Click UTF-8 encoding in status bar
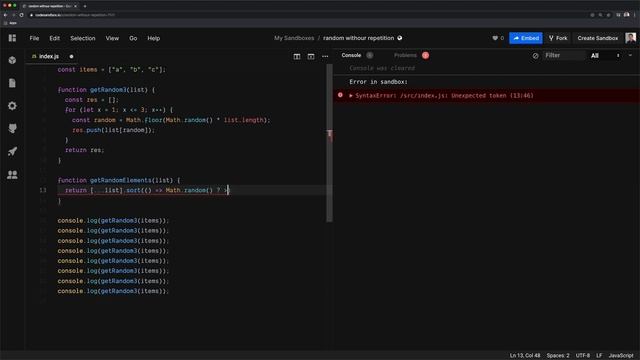The image size is (640, 360). (x=582, y=356)
